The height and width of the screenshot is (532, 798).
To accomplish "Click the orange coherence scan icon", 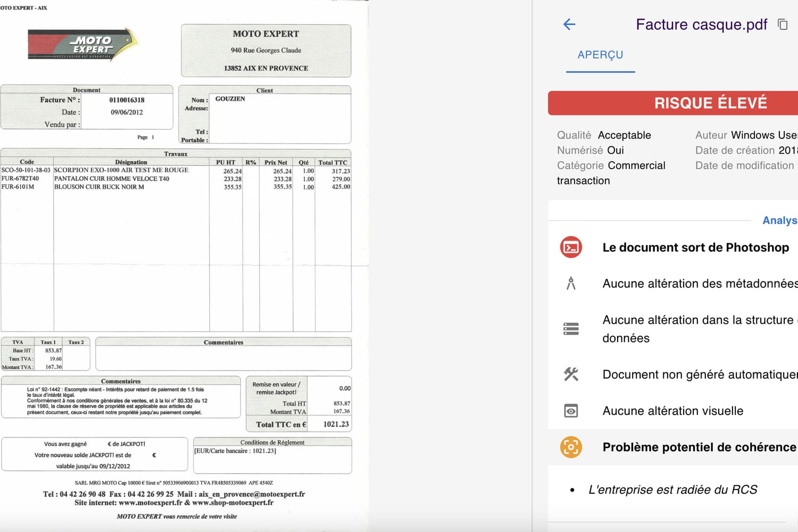I will coord(571,447).
